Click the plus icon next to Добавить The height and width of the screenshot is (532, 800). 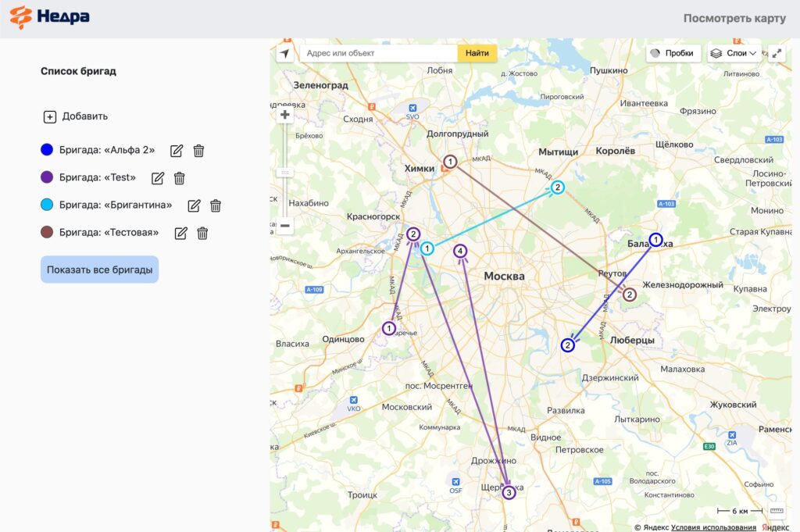pos(49,117)
